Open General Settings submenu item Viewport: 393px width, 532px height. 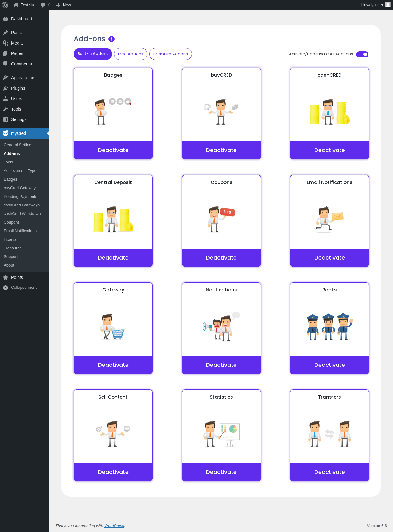click(x=25, y=145)
